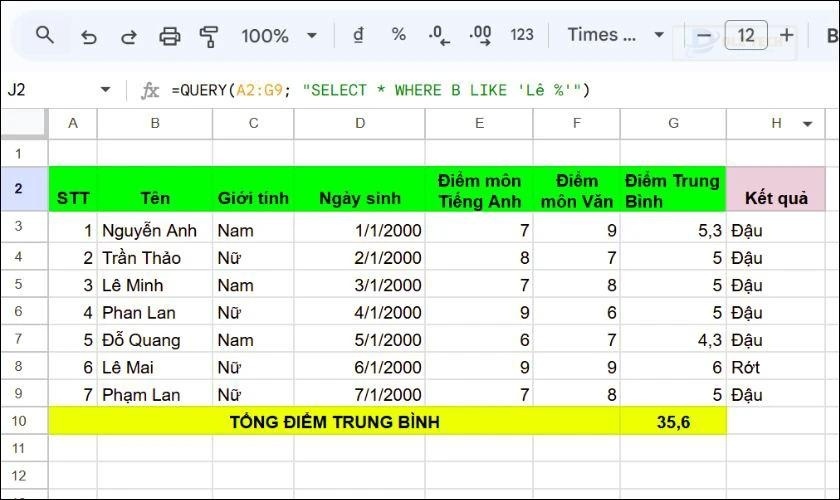Undo the last action
The height and width of the screenshot is (500, 840).
click(x=88, y=36)
